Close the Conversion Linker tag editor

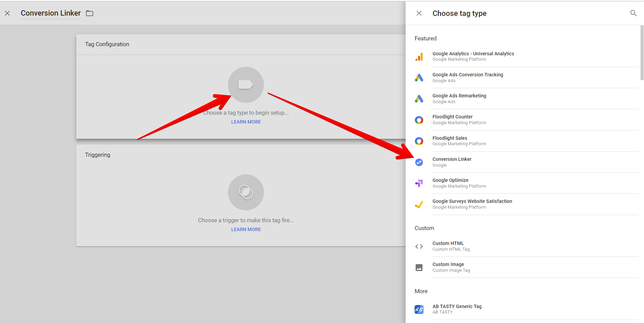7,13
